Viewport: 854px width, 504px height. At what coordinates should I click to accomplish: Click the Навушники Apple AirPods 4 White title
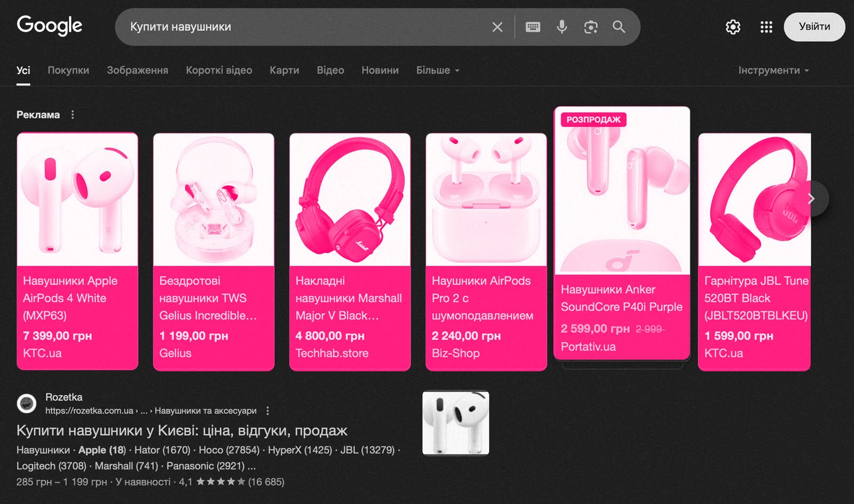70,298
